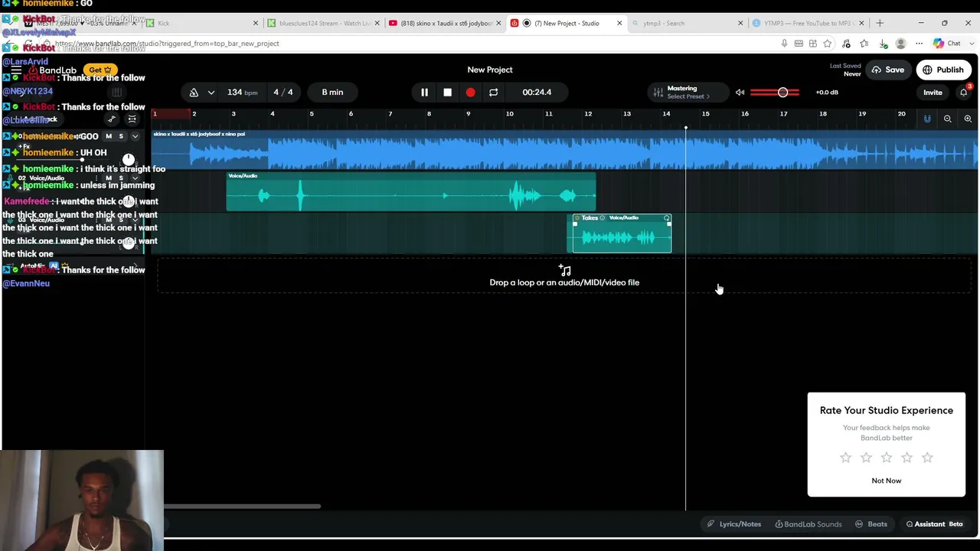Toggle the metronome icon
The width and height of the screenshot is (980, 551).
click(x=194, y=93)
